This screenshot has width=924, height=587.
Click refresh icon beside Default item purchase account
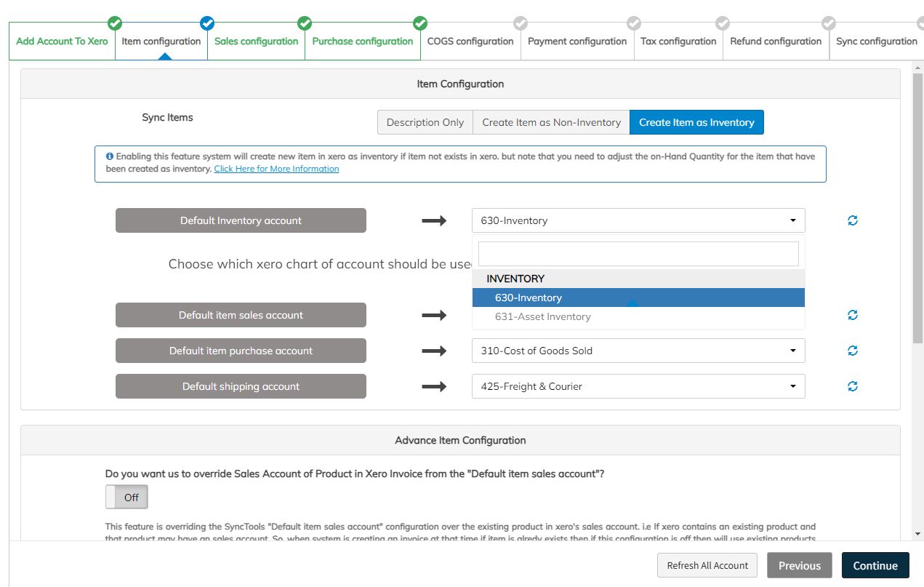pos(853,351)
